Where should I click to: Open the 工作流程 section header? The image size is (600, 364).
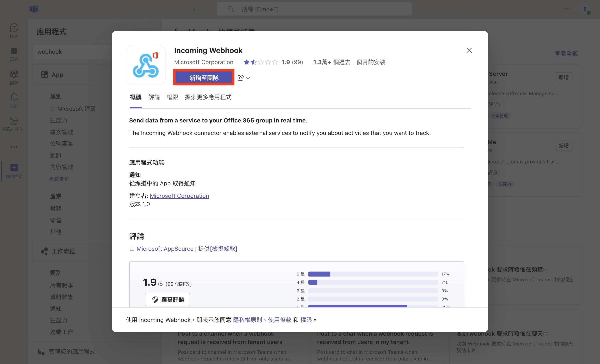coord(72,251)
